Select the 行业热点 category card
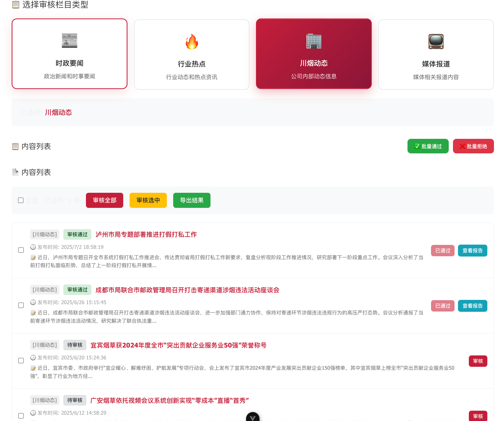Screen dimensions: 504x421 (x=192, y=54)
